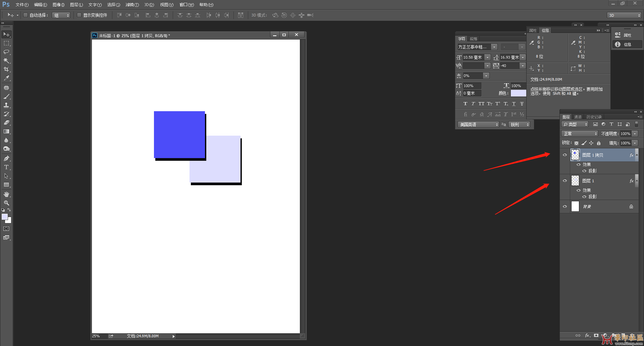Viewport: 644px width, 346px height.
Task: Select the Pen tool
Action: coord(6,158)
